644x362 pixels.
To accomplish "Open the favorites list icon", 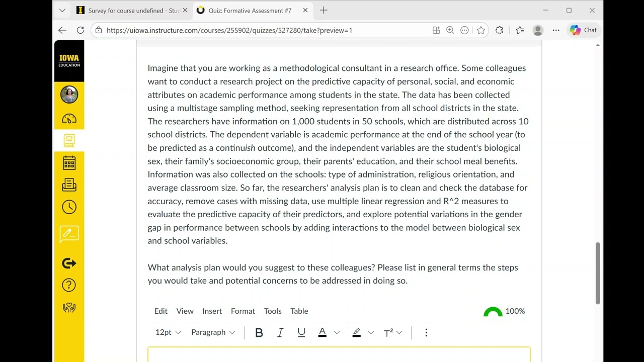I will coord(520,30).
